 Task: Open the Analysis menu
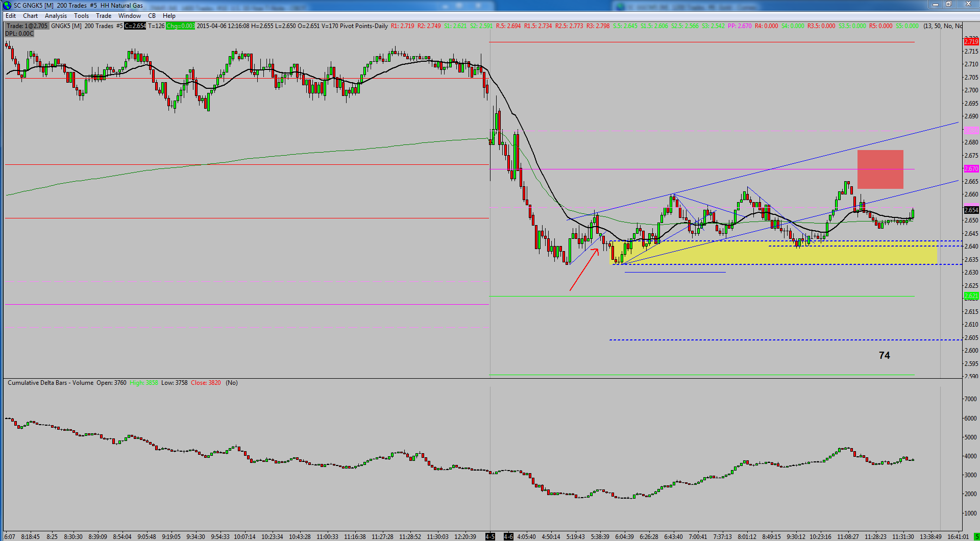56,16
